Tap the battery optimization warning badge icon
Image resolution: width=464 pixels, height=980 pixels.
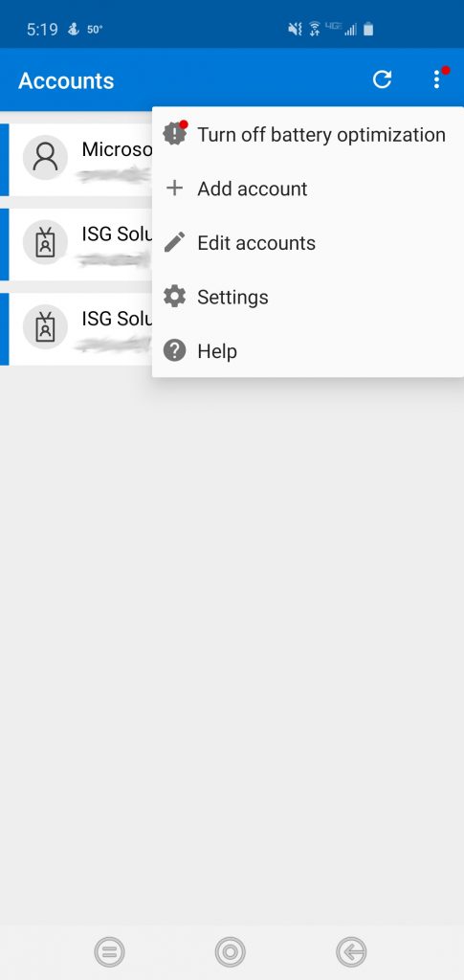click(175, 134)
